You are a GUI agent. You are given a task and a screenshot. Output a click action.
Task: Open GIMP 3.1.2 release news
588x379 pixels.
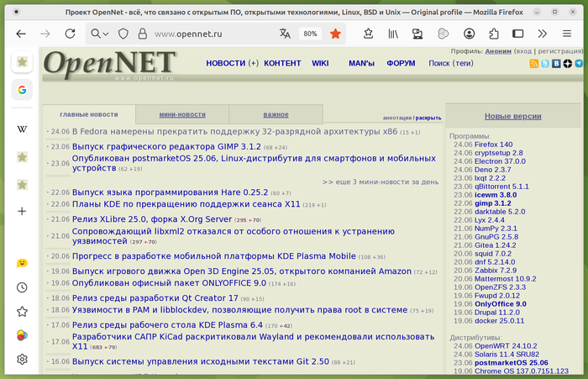click(x=166, y=147)
